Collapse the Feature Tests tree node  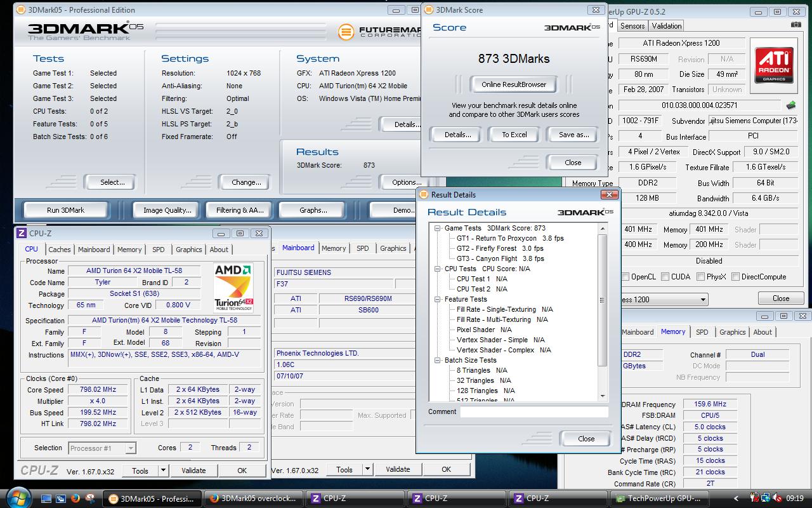pos(438,299)
